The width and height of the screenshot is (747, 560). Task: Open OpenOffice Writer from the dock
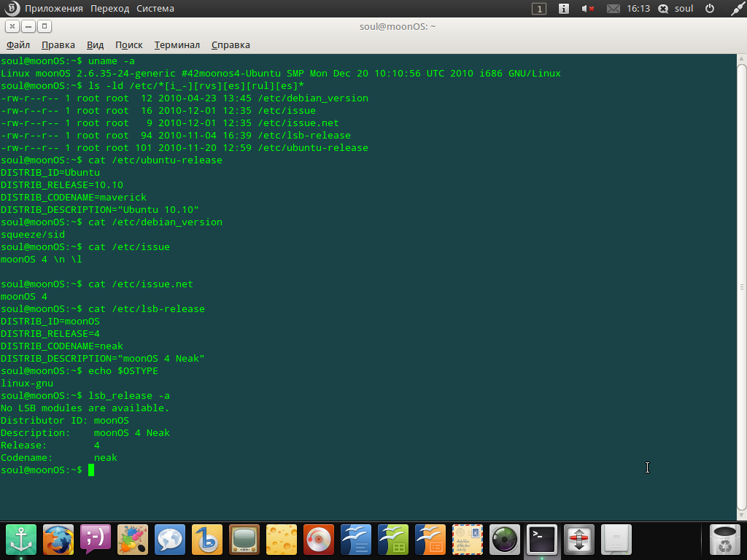(x=356, y=540)
